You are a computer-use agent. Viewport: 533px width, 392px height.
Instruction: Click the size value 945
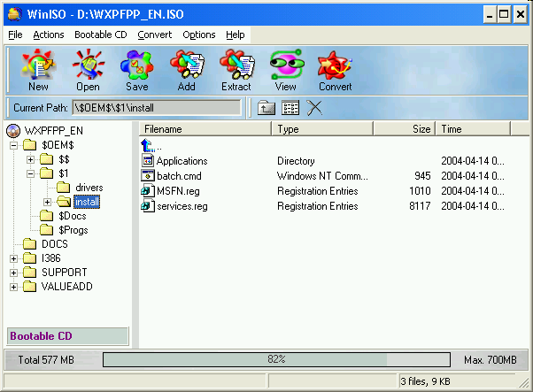click(x=422, y=176)
